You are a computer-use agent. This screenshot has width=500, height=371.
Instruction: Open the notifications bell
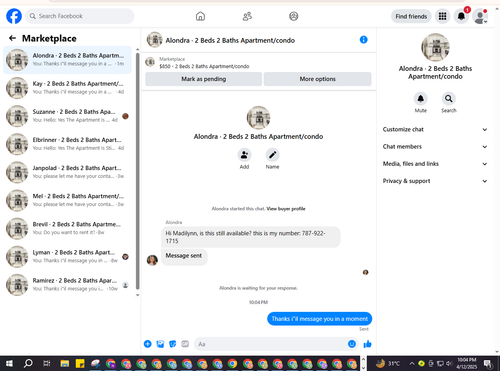(461, 16)
